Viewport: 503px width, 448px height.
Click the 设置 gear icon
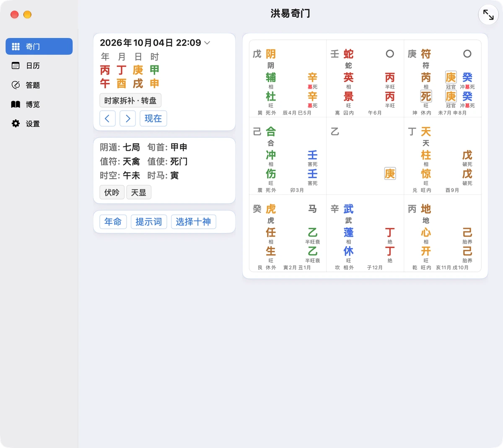click(x=16, y=124)
